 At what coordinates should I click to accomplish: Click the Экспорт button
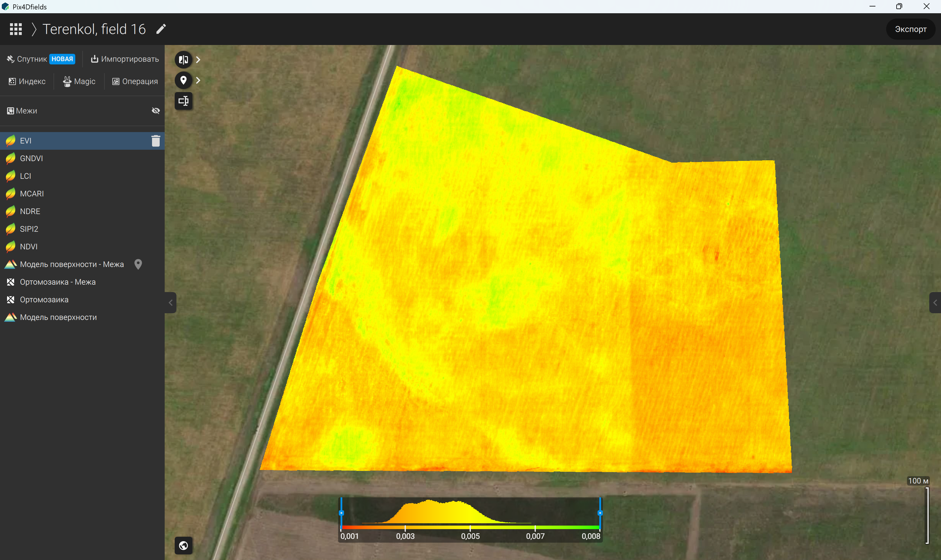coord(910,29)
